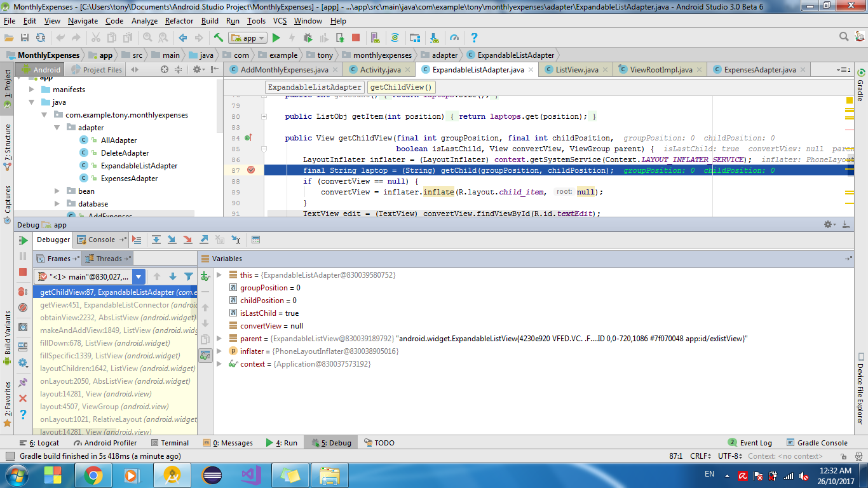
Task: Select getView:451 stack frame
Action: [x=115, y=305]
